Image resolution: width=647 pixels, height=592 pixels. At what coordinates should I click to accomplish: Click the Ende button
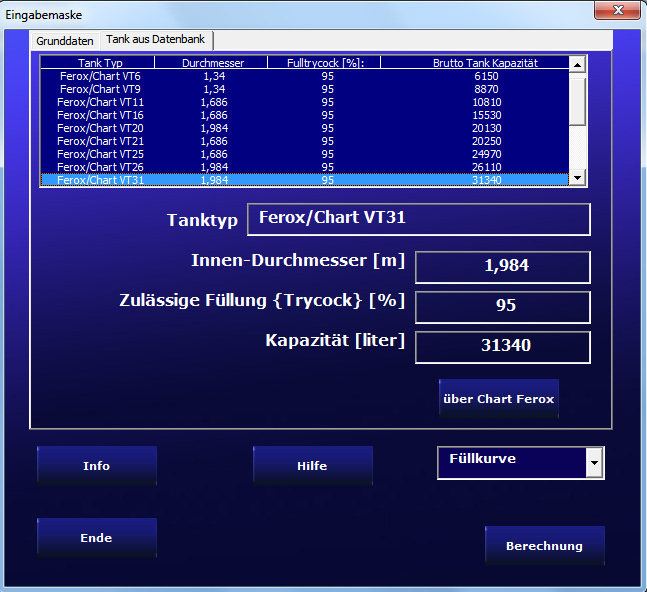(x=97, y=538)
